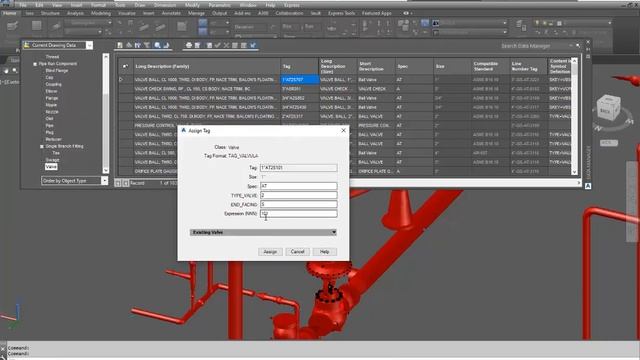This screenshot has height=360, width=640.
Task: Select Tee under Single Branch Fitting
Action: [x=56, y=153]
